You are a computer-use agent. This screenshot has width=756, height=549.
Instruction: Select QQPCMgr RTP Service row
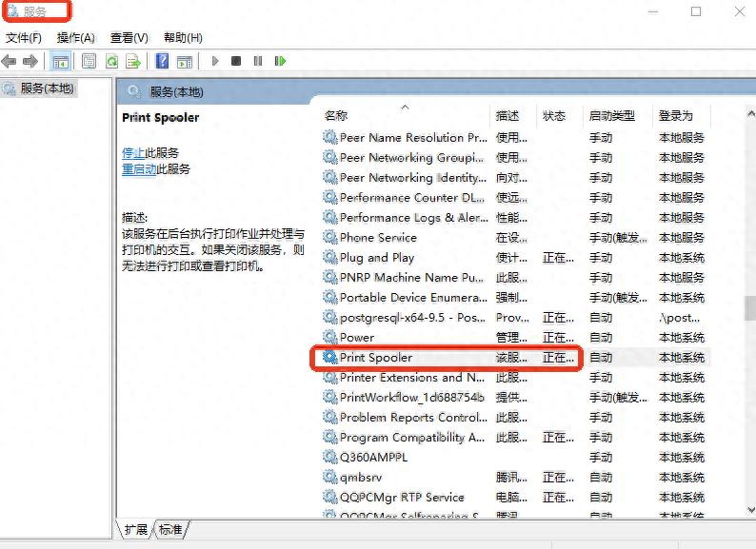pyautogui.click(x=516, y=497)
